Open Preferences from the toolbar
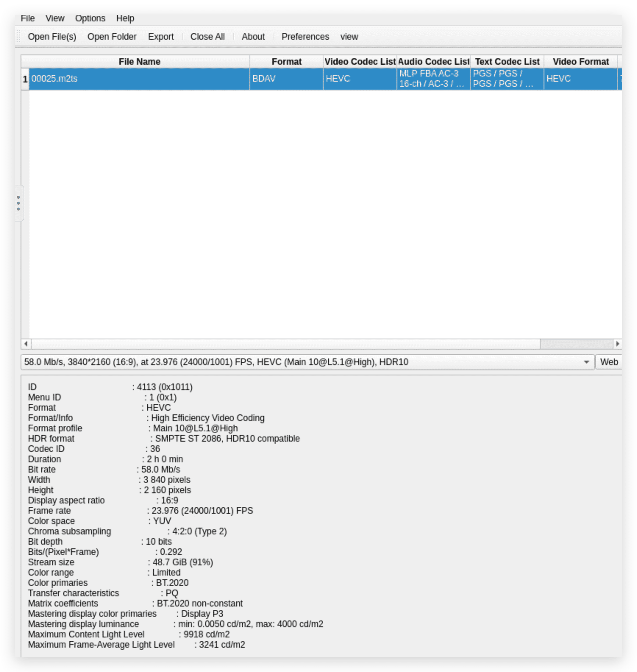The image size is (637, 672). 305,37
